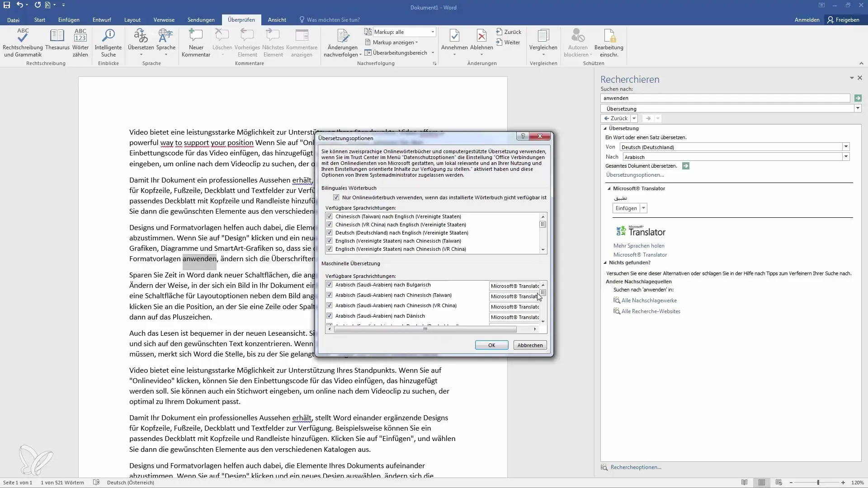Open Rechercheoptionen... link
The width and height of the screenshot is (868, 488).
tap(636, 467)
